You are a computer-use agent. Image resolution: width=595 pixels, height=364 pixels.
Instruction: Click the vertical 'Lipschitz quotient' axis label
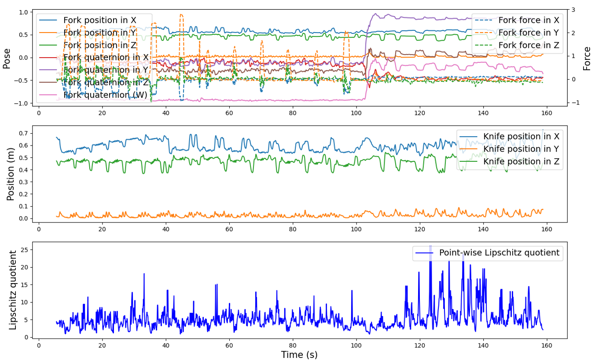pos(13,290)
